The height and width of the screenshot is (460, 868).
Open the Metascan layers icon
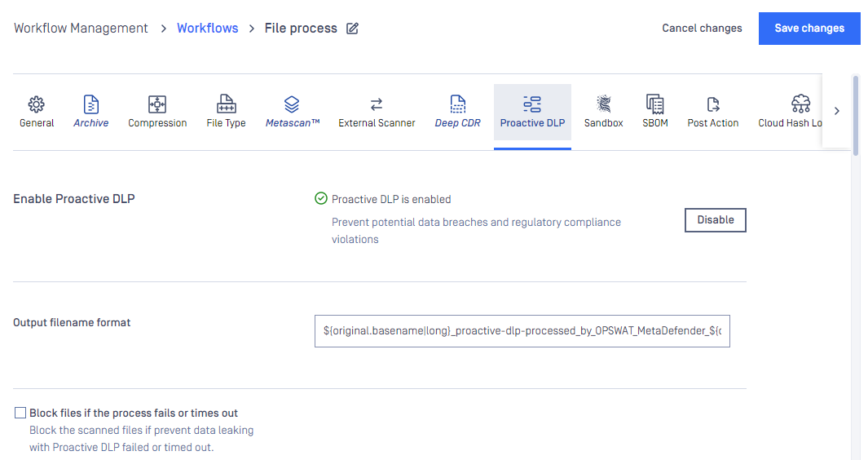click(x=292, y=104)
